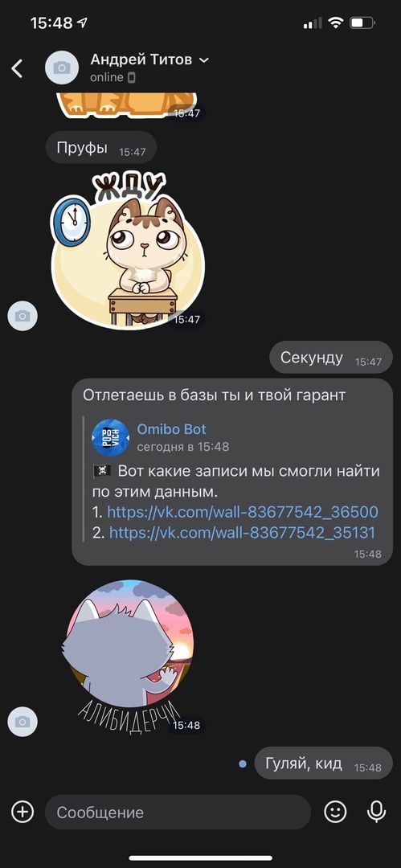Tap the АЛИБИДЕРЧИ cat sticker
Viewport: 401px width, 868px height.
(130, 657)
